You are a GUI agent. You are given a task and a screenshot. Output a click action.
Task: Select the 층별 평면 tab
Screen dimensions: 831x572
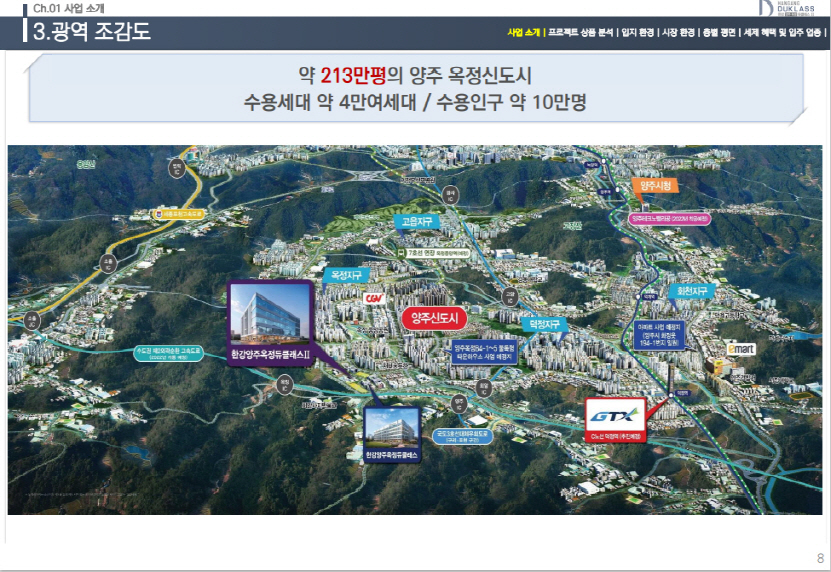(718, 33)
